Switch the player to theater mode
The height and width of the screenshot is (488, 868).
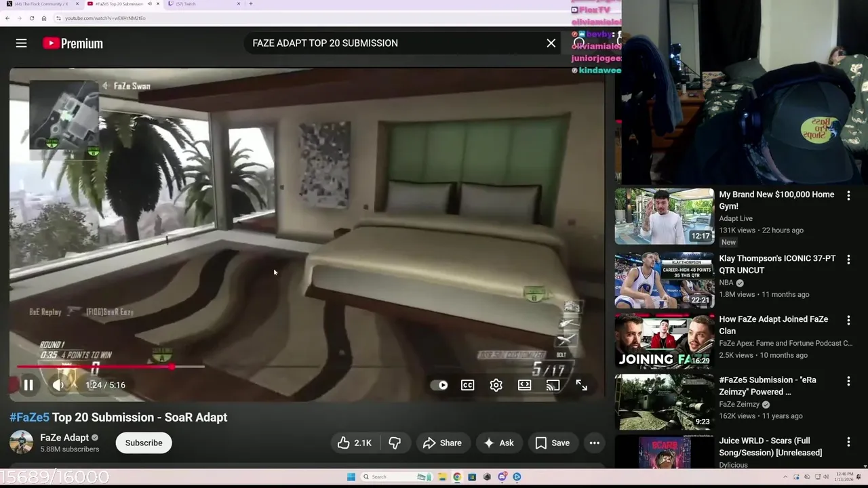(525, 385)
